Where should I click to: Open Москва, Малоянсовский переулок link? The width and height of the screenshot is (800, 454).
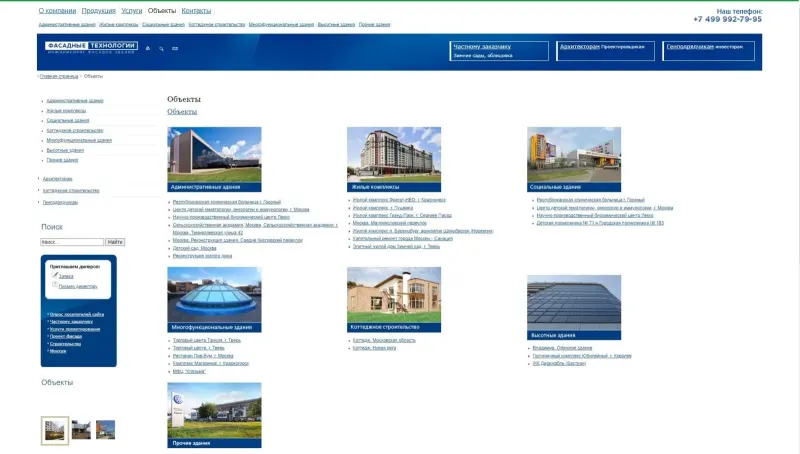(x=390, y=223)
